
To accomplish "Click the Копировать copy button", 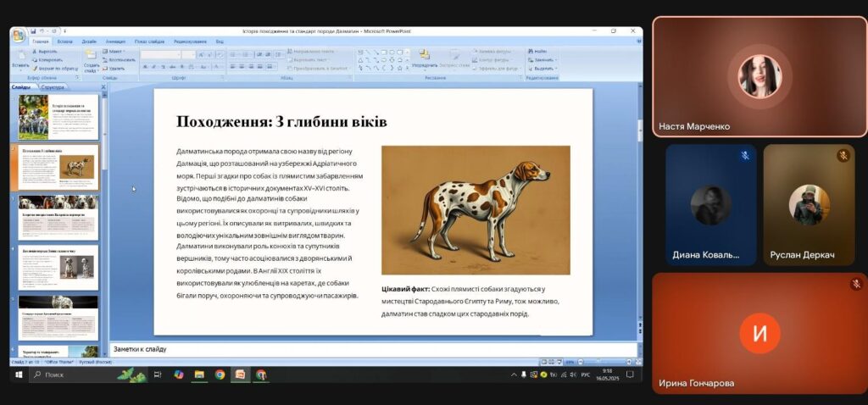I will click(x=49, y=60).
